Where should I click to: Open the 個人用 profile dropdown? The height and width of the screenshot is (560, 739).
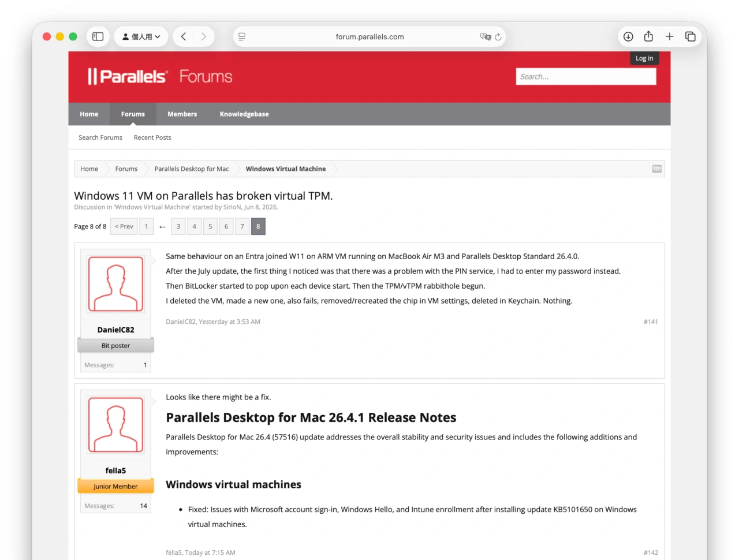pyautogui.click(x=141, y=36)
